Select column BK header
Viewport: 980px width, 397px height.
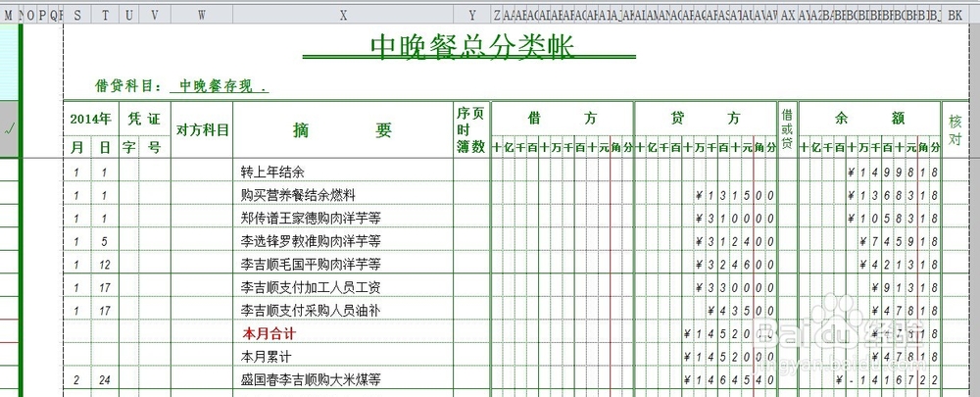(955, 16)
